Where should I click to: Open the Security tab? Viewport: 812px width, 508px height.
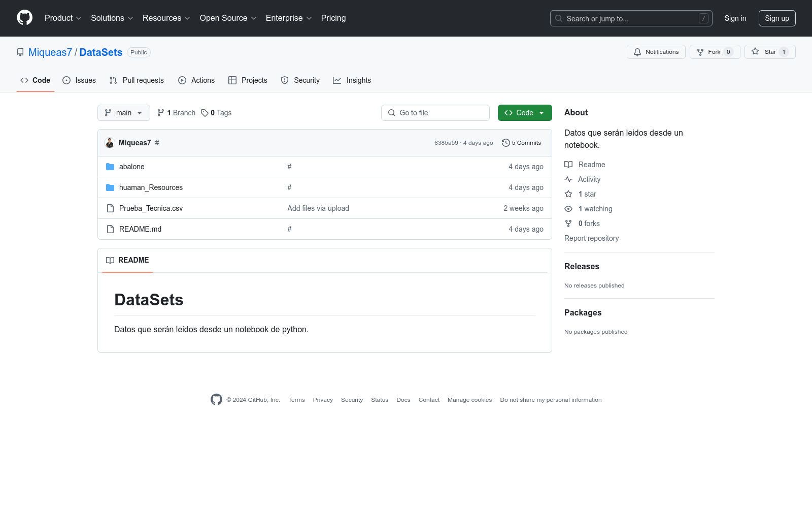click(x=300, y=80)
